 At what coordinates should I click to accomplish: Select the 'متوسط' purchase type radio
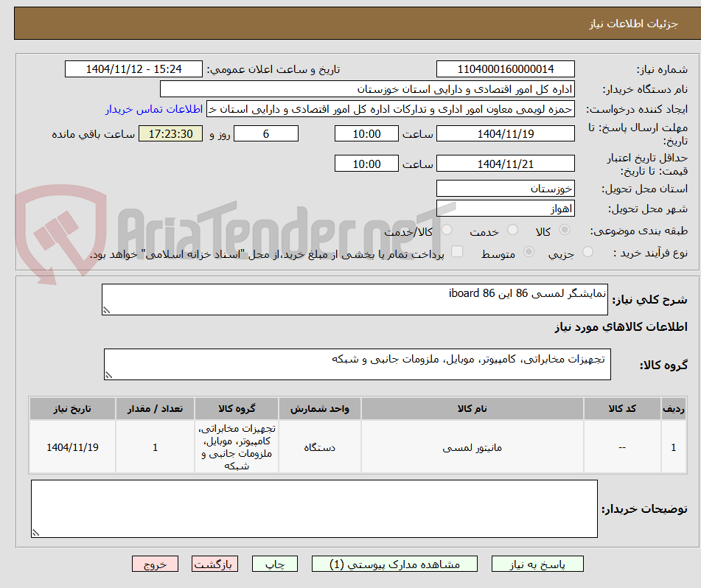529,252
